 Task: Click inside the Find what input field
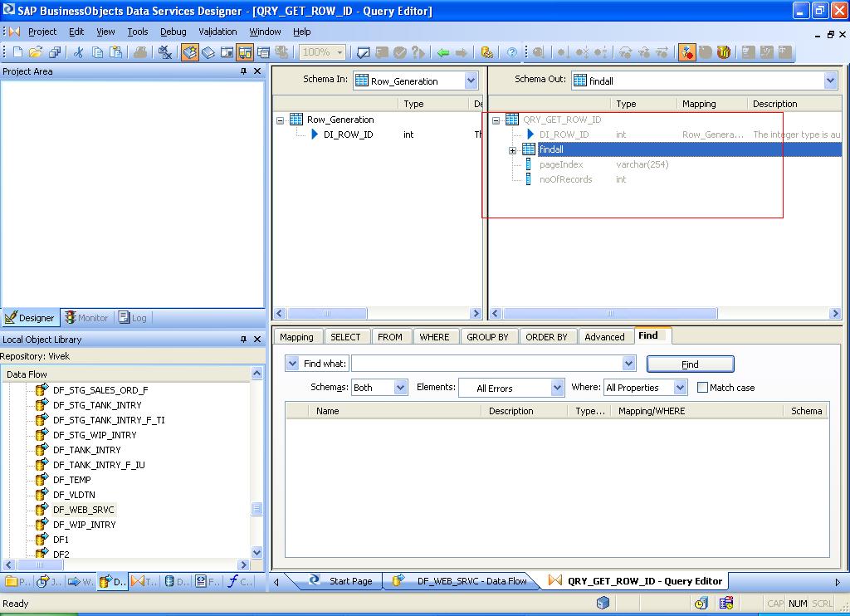pyautogui.click(x=487, y=364)
